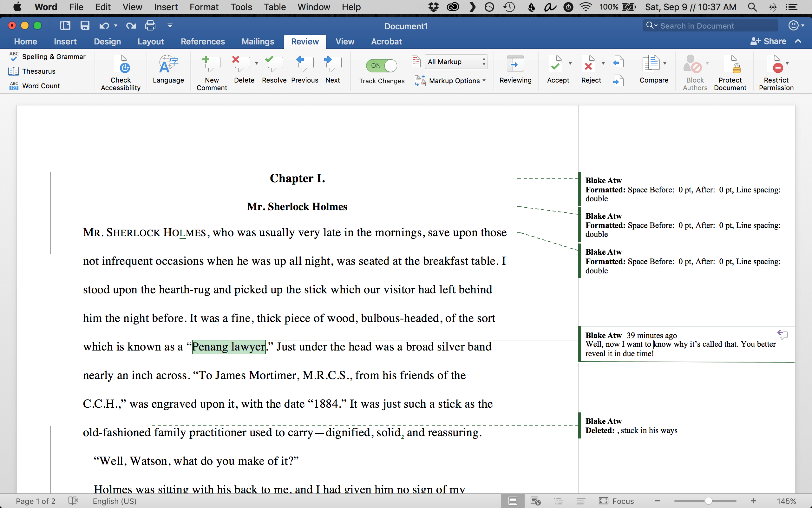Click the zoom slider handle
The width and height of the screenshot is (812, 508).
tap(708, 501)
